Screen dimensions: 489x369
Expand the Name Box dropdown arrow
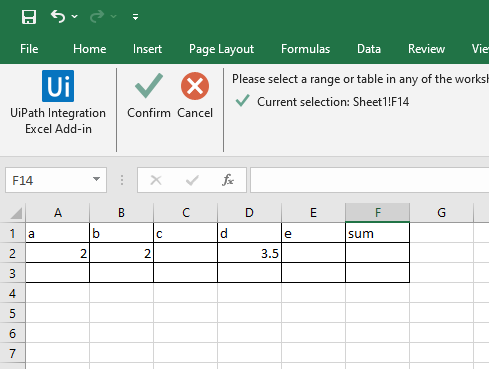pyautogui.click(x=96, y=180)
